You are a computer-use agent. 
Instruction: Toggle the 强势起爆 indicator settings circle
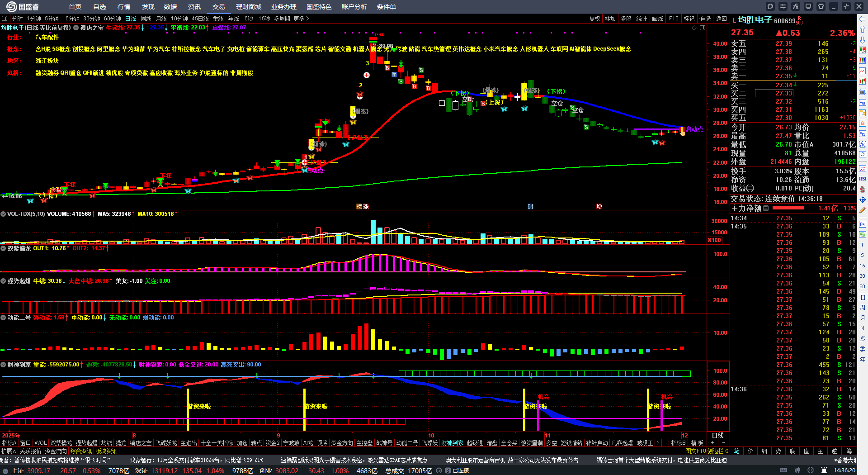(3, 281)
